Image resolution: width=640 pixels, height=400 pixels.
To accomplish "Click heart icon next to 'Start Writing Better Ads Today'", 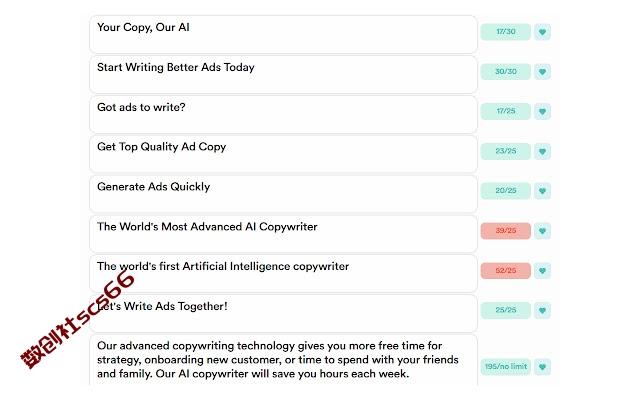I will click(542, 71).
